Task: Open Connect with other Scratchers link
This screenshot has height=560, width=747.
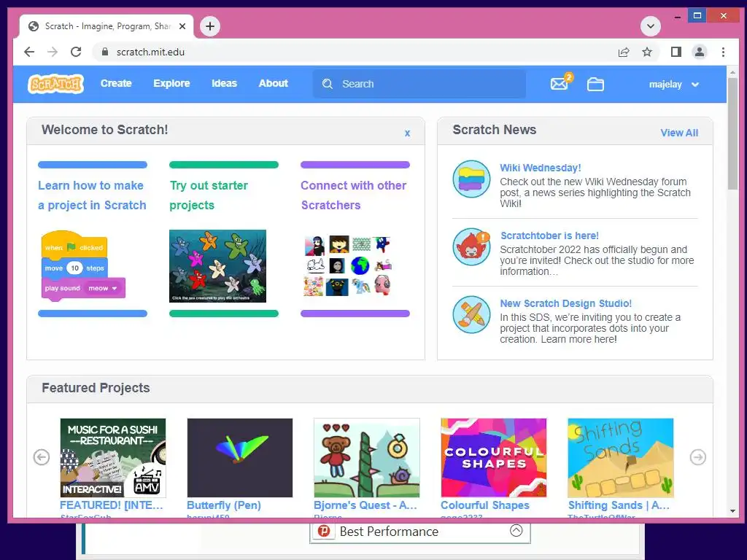Action: 354,195
